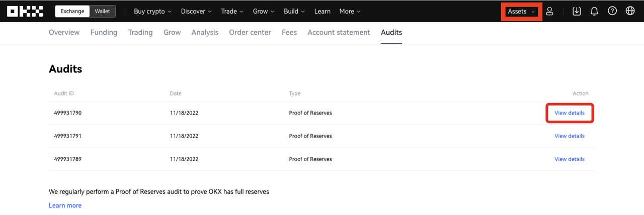
Task: Switch to Exchange mode
Action: (72, 11)
